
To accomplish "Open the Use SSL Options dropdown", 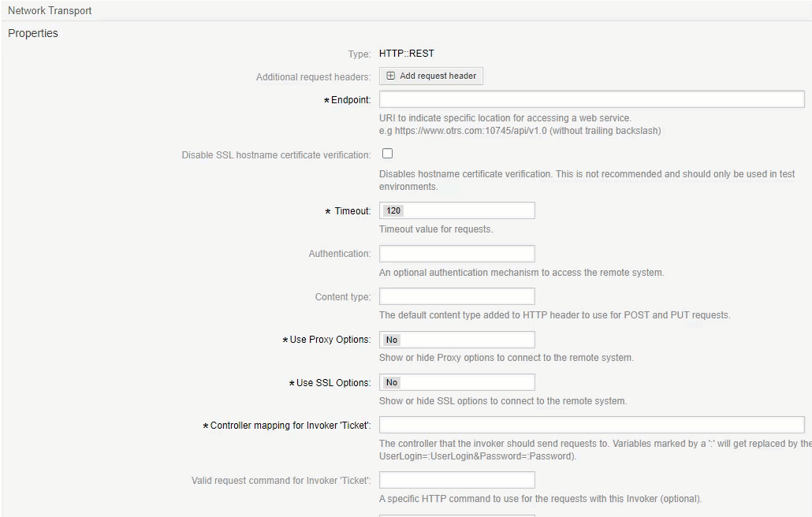I will pos(456,382).
